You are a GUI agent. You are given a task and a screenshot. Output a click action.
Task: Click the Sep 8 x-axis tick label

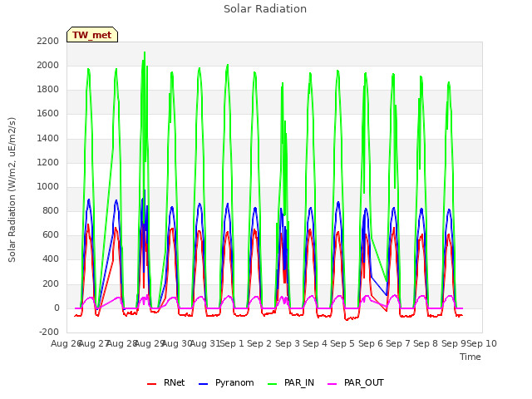pos(426,343)
